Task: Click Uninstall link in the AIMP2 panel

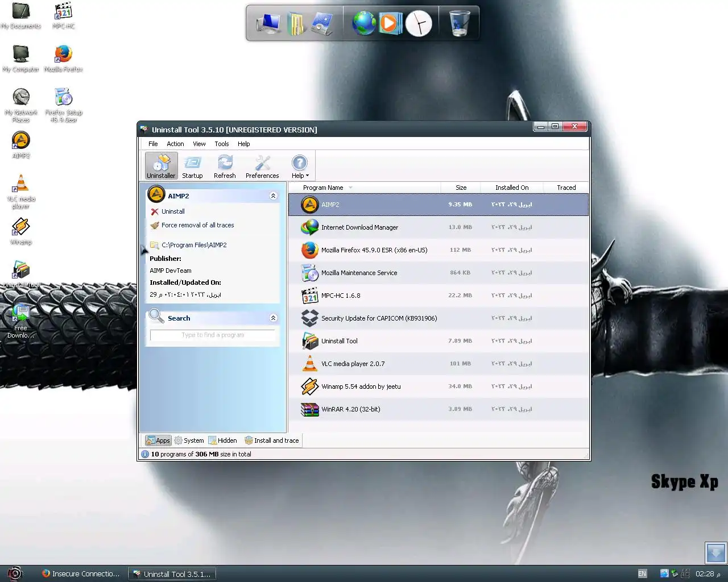Action: [173, 211]
